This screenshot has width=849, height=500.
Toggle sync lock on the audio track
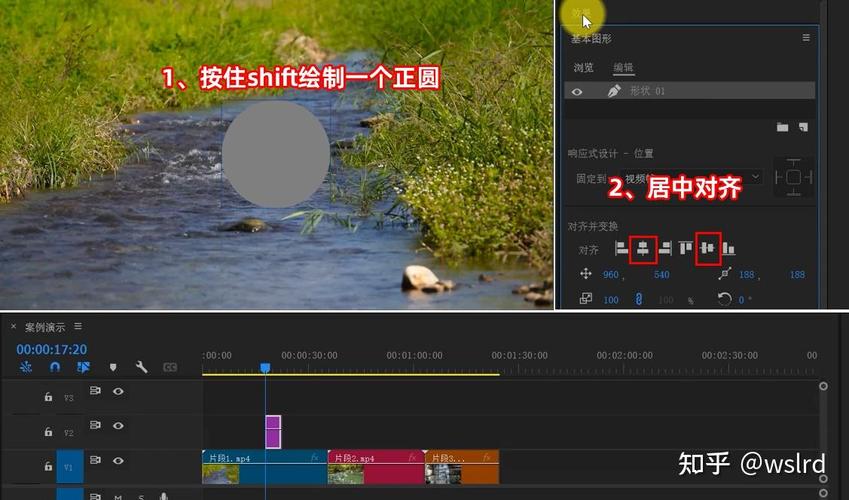(x=95, y=496)
